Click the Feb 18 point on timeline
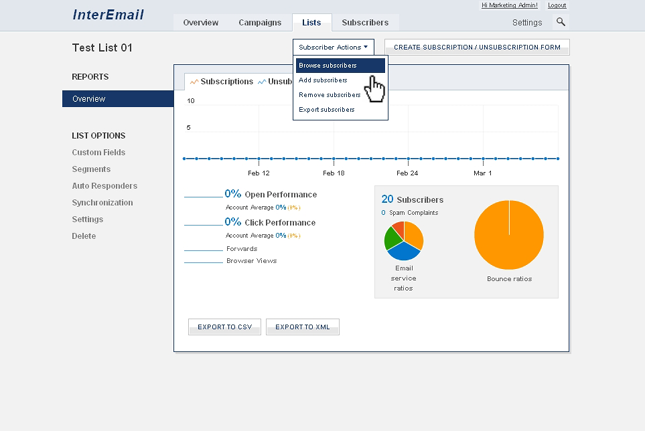This screenshot has height=431, width=645. coord(334,158)
